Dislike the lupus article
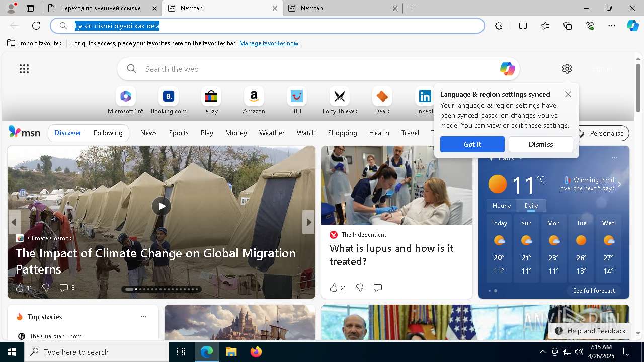Screen dimensions: 644x362 [x=360, y=288]
